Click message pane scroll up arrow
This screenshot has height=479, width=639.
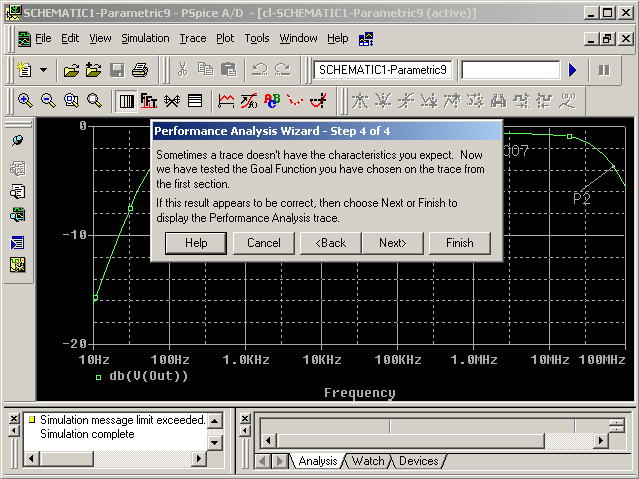215,421
